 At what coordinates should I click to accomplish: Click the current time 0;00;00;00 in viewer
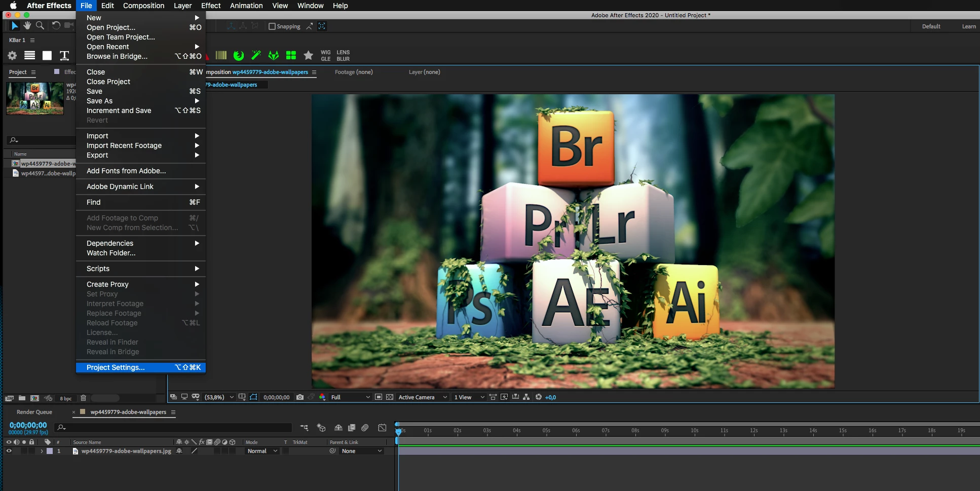(276, 397)
